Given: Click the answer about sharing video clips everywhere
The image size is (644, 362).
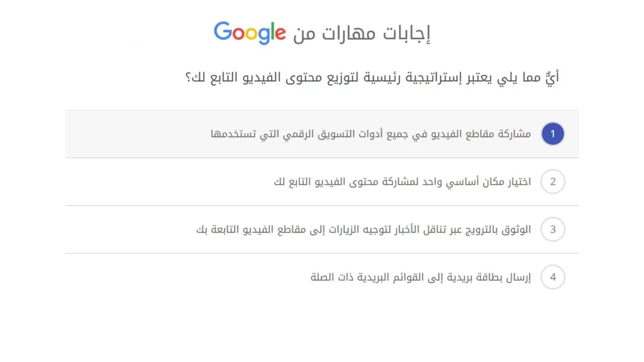Looking at the screenshot, I should [371, 133].
